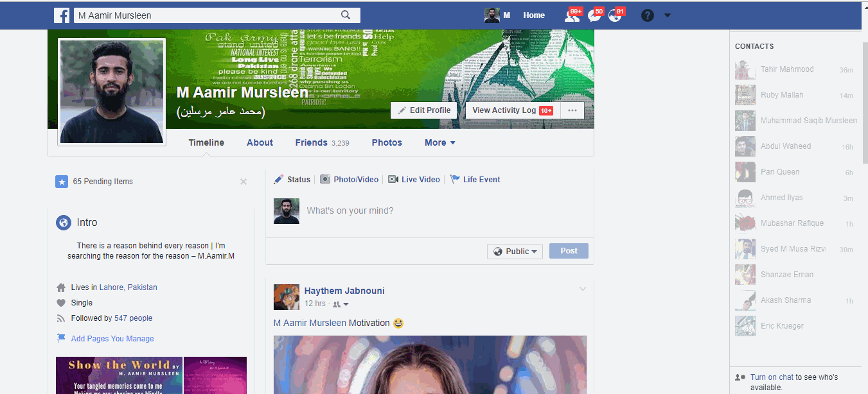This screenshot has width=868, height=394.
Task: Click the search magnifier icon
Action: tap(346, 15)
